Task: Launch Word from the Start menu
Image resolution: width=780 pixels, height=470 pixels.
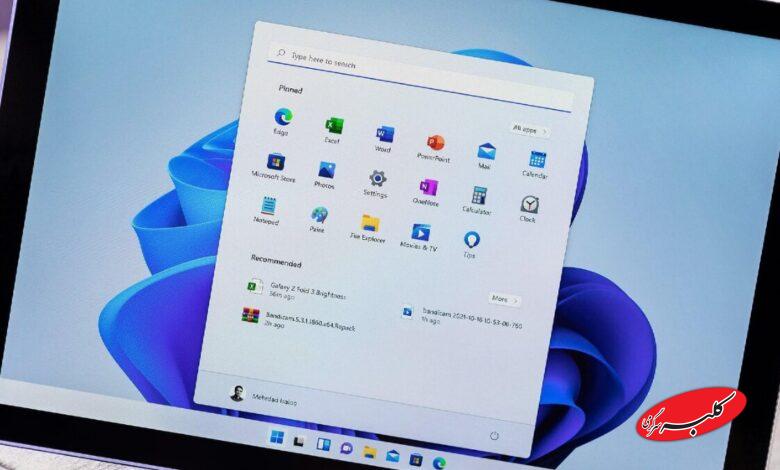Action: [384, 135]
